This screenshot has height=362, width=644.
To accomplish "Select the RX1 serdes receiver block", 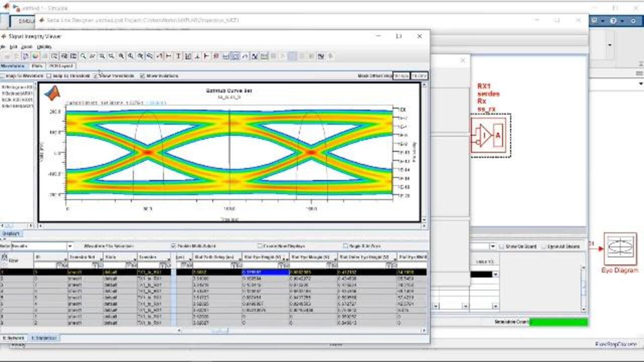I will pos(491,135).
